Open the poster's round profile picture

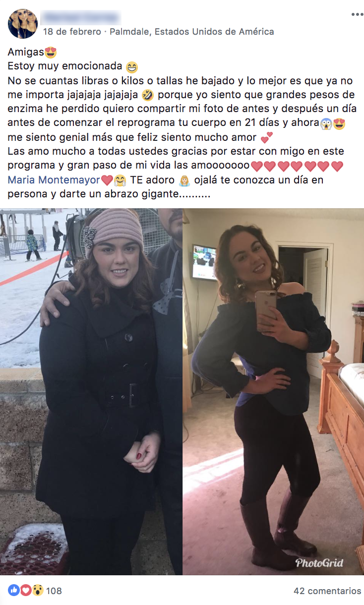23,24
